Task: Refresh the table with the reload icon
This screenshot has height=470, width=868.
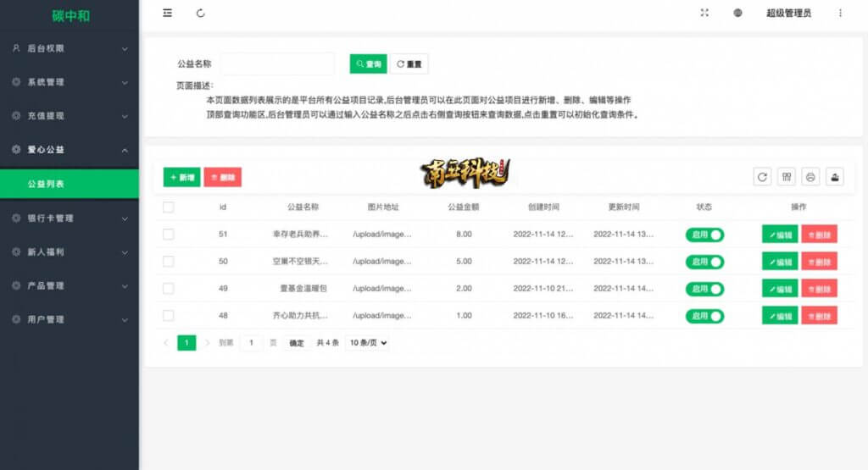Action: pyautogui.click(x=762, y=177)
